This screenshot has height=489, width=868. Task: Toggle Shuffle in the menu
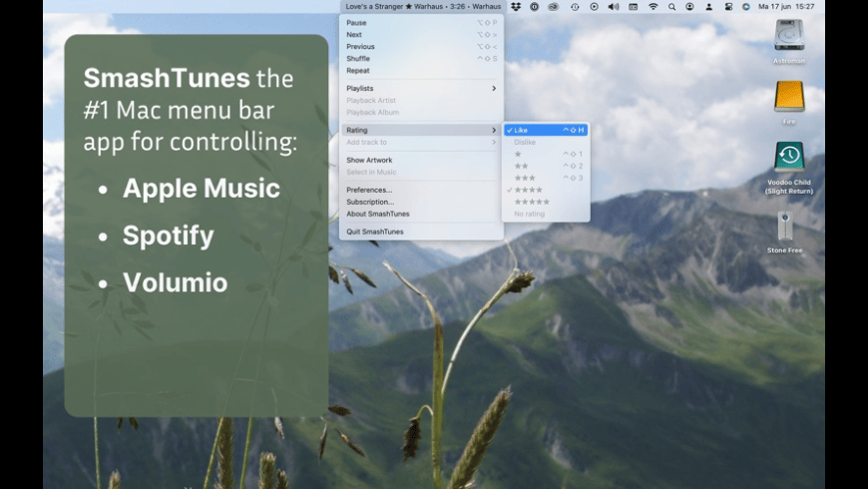tap(421, 59)
